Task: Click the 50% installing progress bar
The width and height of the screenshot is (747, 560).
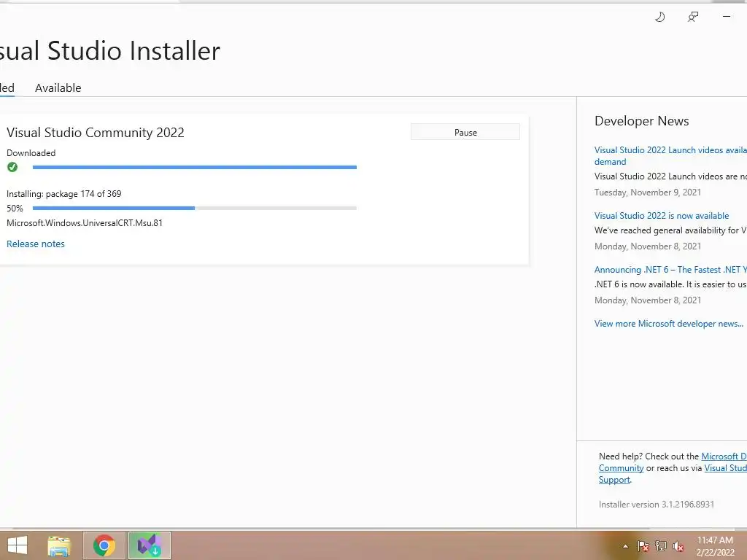Action: coord(194,208)
